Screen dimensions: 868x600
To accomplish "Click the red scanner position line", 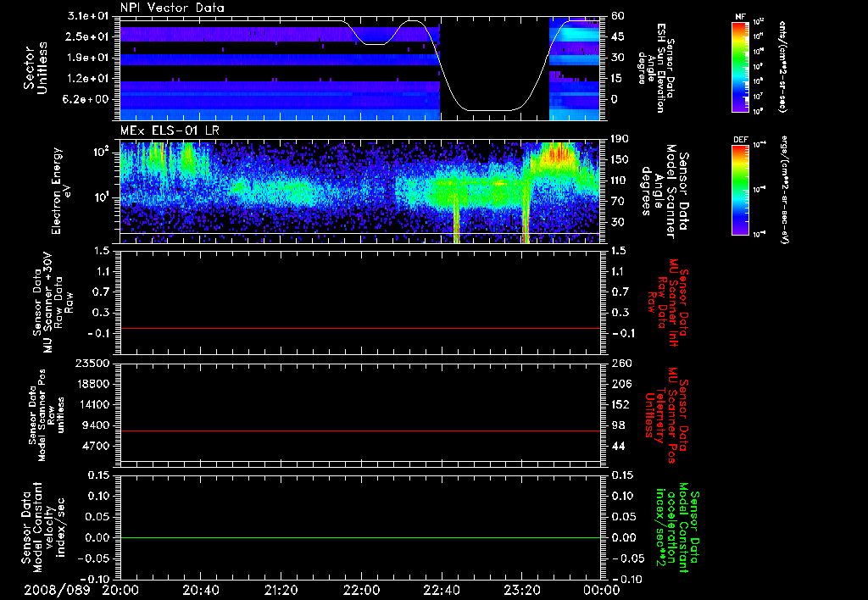I will tap(360, 431).
